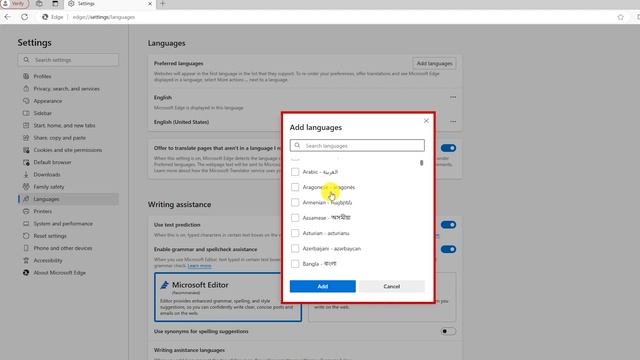Tick the Armenian language checkbox
This screenshot has width=640, height=360.
[x=295, y=202]
